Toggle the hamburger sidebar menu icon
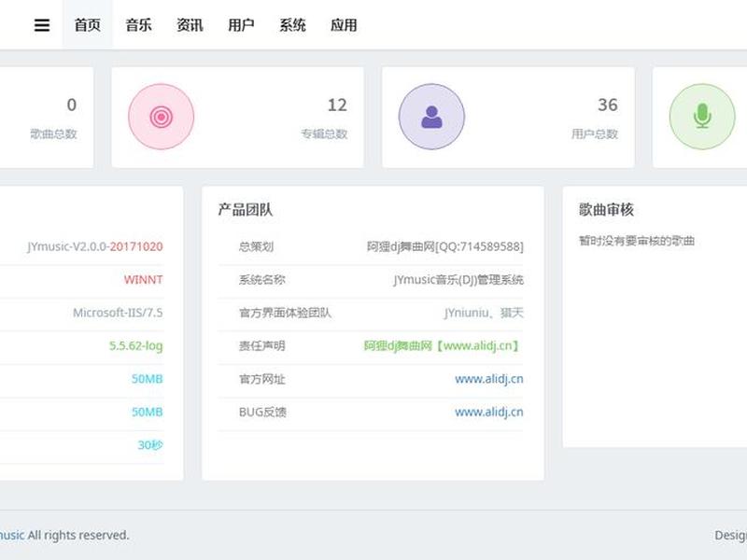Screen dimensions: 747x560 click(x=42, y=25)
